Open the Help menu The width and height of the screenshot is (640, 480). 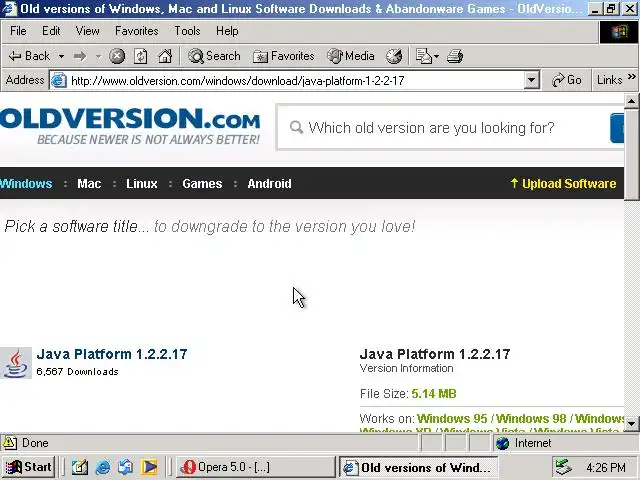click(x=227, y=31)
